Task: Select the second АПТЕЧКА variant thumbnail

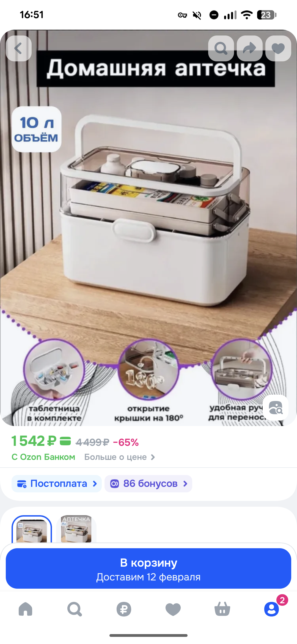Action: 76,529
